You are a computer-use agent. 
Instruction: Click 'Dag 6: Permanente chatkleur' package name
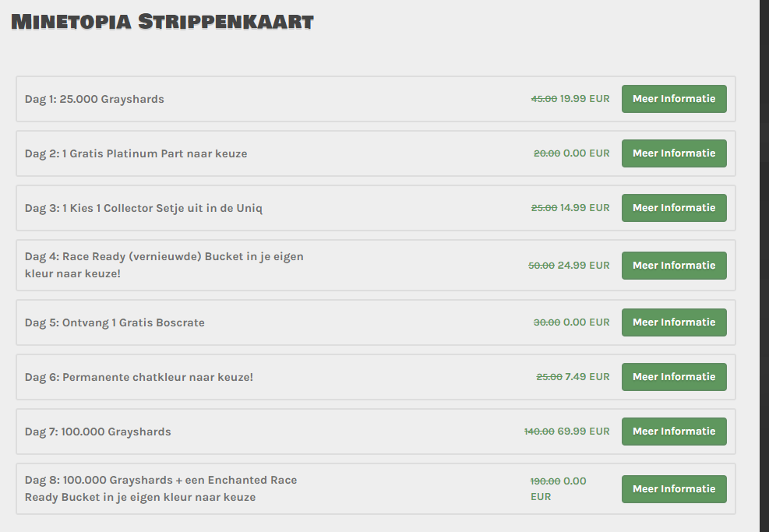click(139, 377)
